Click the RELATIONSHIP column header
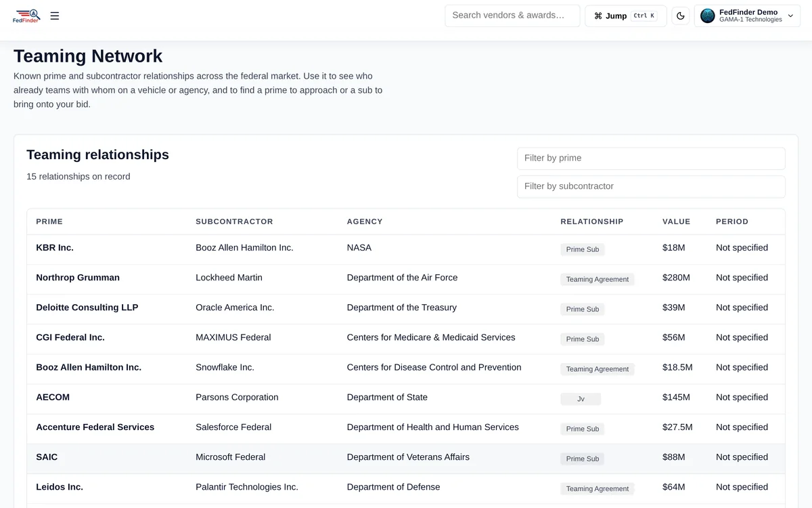This screenshot has height=508, width=812. 592,221
